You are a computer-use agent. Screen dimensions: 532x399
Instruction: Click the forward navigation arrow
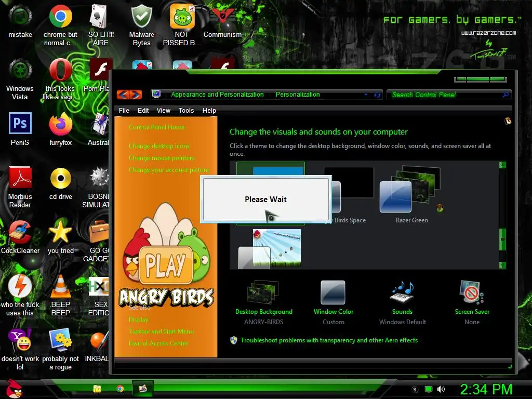[136, 95]
